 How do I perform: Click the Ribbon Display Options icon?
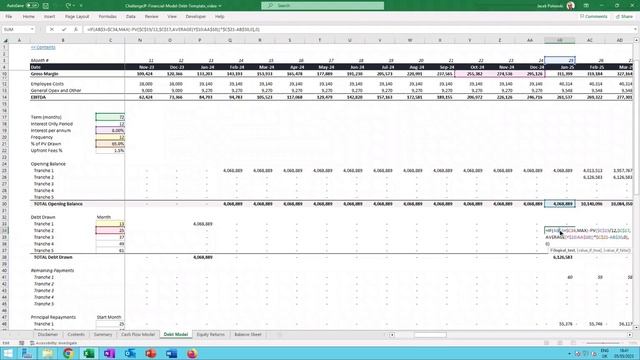586,6
